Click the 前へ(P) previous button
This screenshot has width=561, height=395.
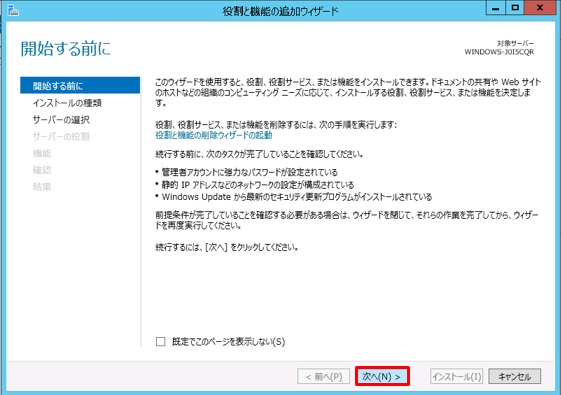(x=323, y=376)
